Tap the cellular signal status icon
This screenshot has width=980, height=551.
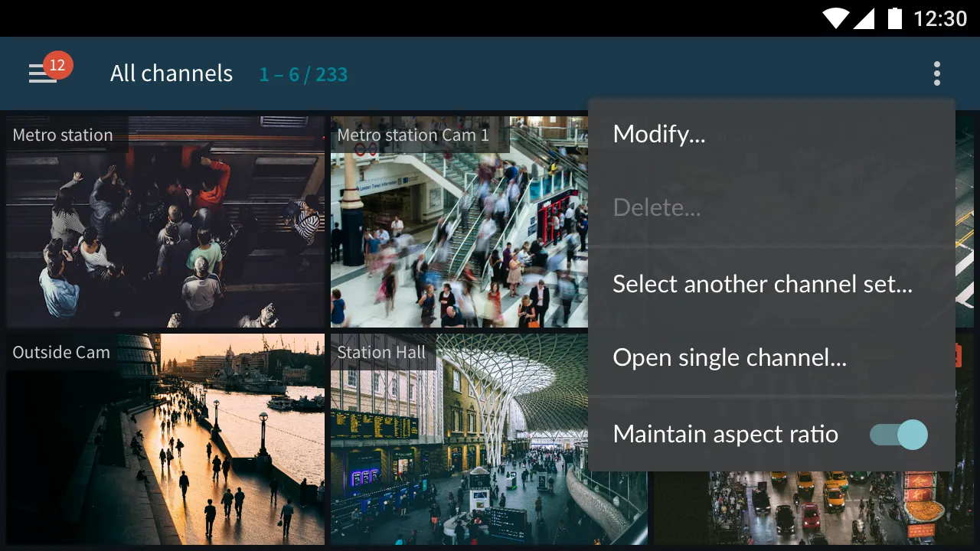tap(864, 18)
